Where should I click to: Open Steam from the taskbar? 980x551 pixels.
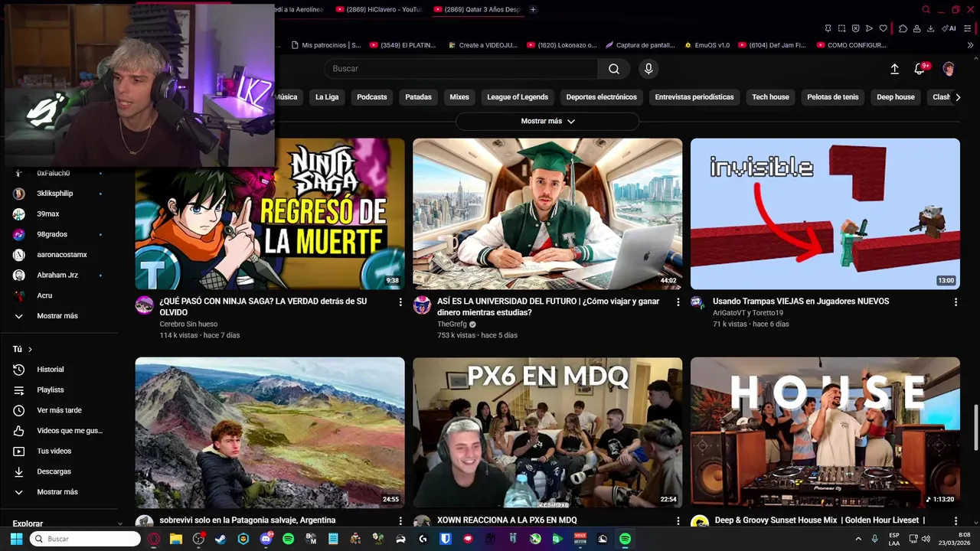tap(221, 539)
